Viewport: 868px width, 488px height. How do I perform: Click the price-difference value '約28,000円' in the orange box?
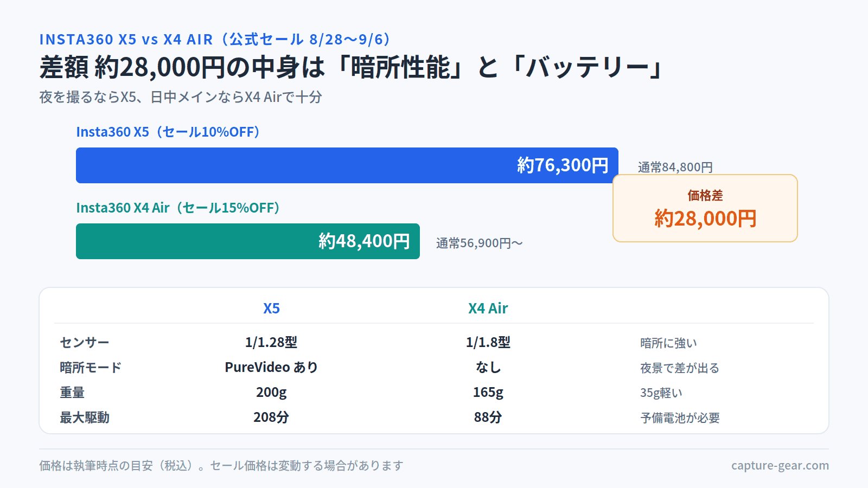[x=705, y=219]
